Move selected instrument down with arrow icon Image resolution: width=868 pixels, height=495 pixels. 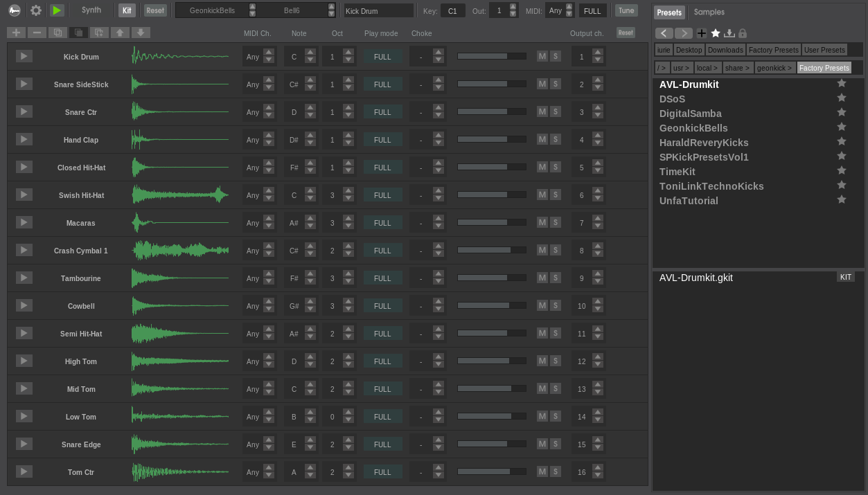click(x=141, y=33)
